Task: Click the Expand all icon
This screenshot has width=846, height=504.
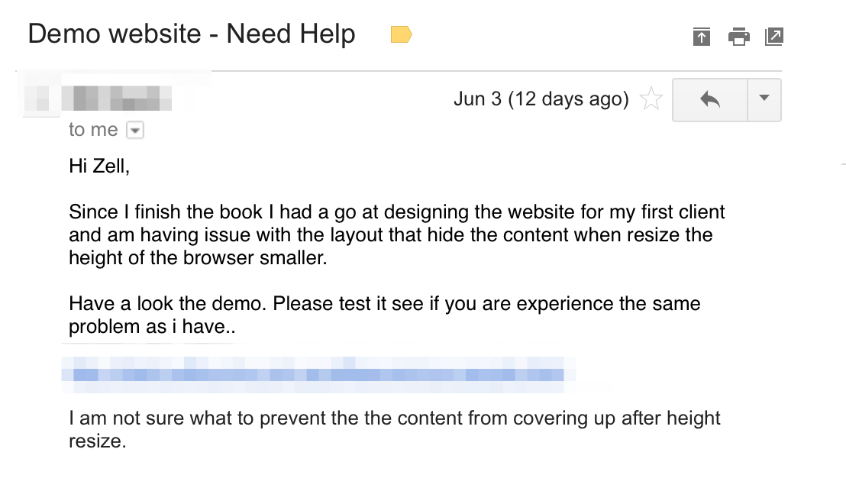Action: point(702,36)
